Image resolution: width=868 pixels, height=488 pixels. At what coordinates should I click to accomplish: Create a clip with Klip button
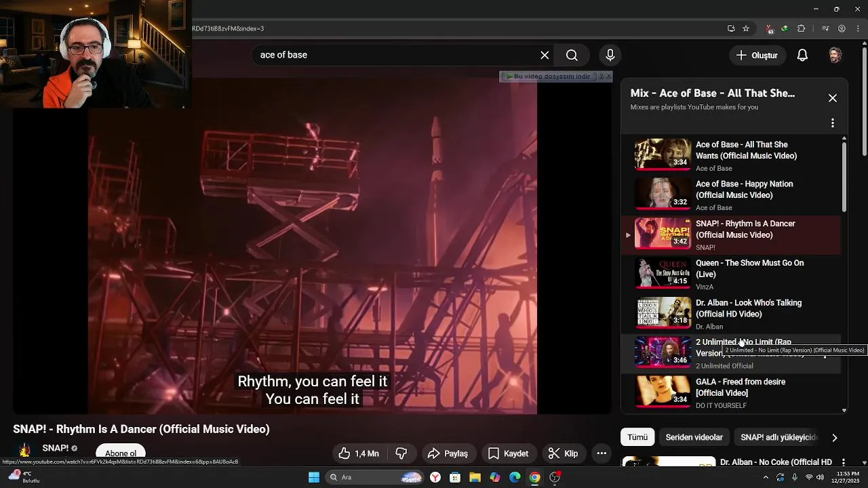click(563, 453)
